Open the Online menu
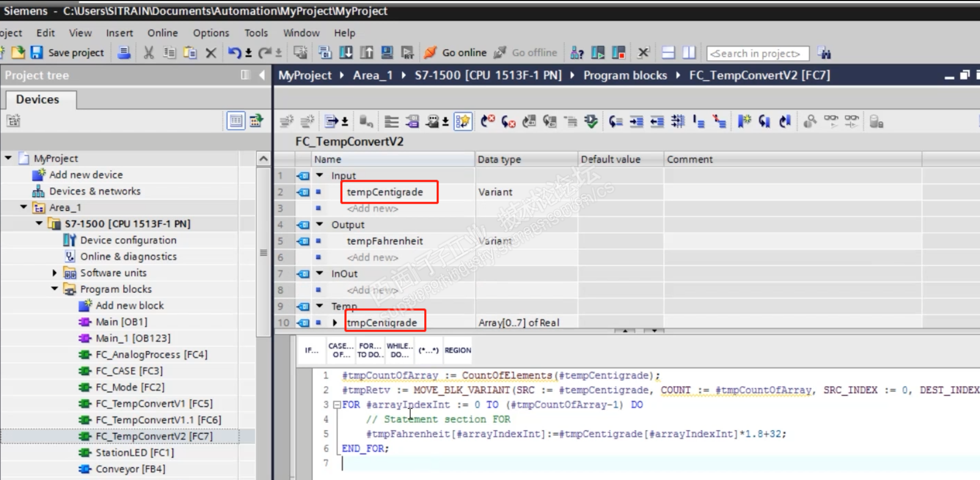 (162, 33)
